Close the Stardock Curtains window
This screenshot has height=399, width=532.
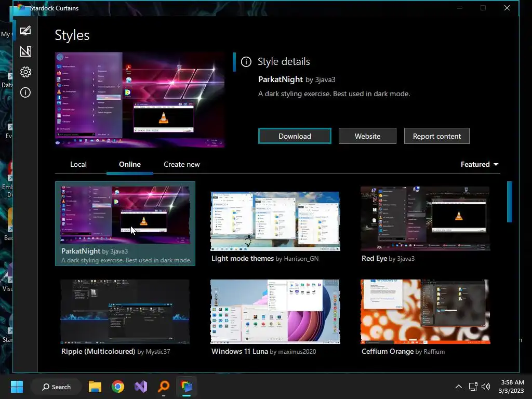coord(507,8)
